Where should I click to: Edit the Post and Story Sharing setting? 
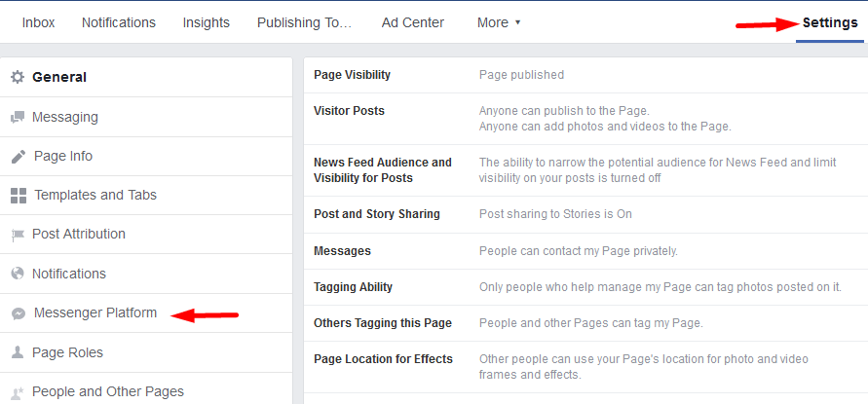(585, 214)
